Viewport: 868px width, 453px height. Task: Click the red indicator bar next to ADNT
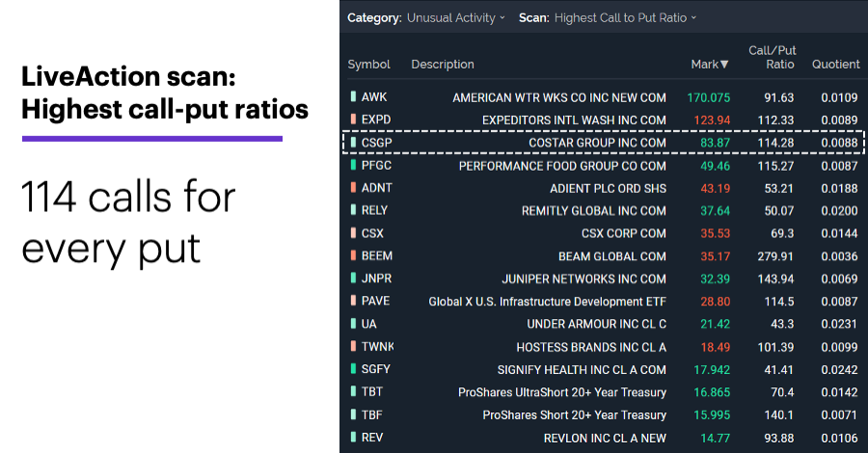tap(353, 188)
